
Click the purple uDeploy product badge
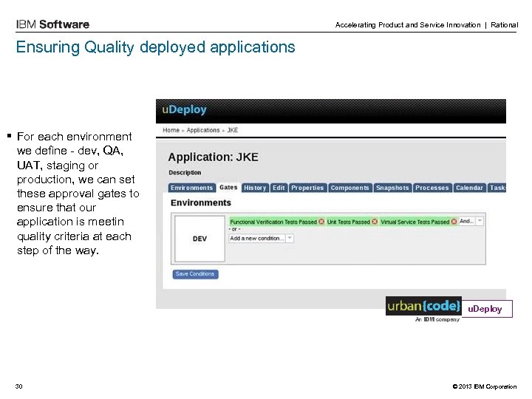pyautogui.click(x=487, y=309)
